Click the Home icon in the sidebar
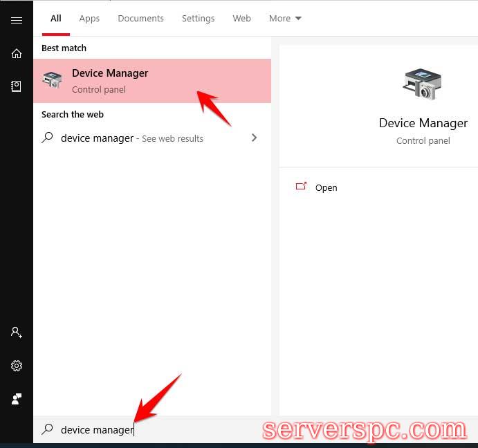This screenshot has height=448, width=478. 17,53
